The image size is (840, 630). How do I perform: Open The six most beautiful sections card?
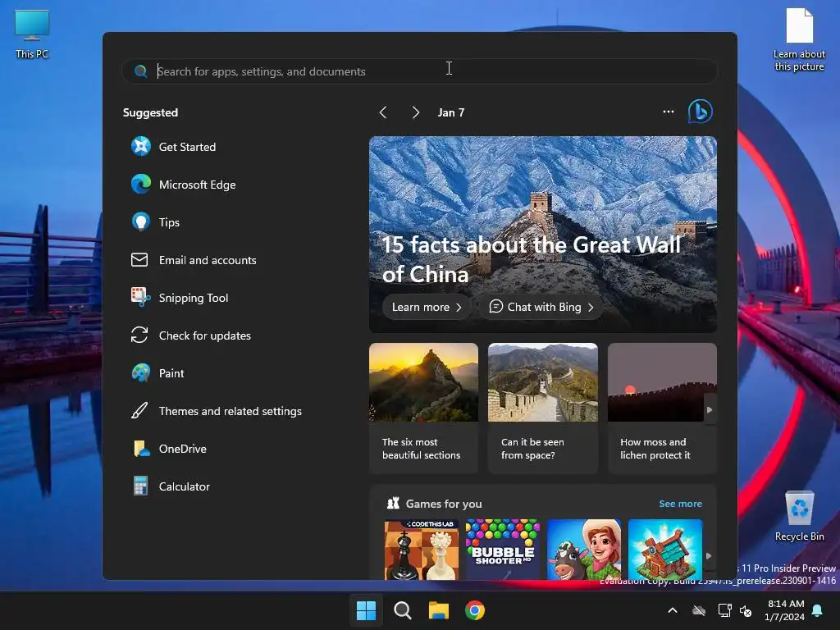423,408
